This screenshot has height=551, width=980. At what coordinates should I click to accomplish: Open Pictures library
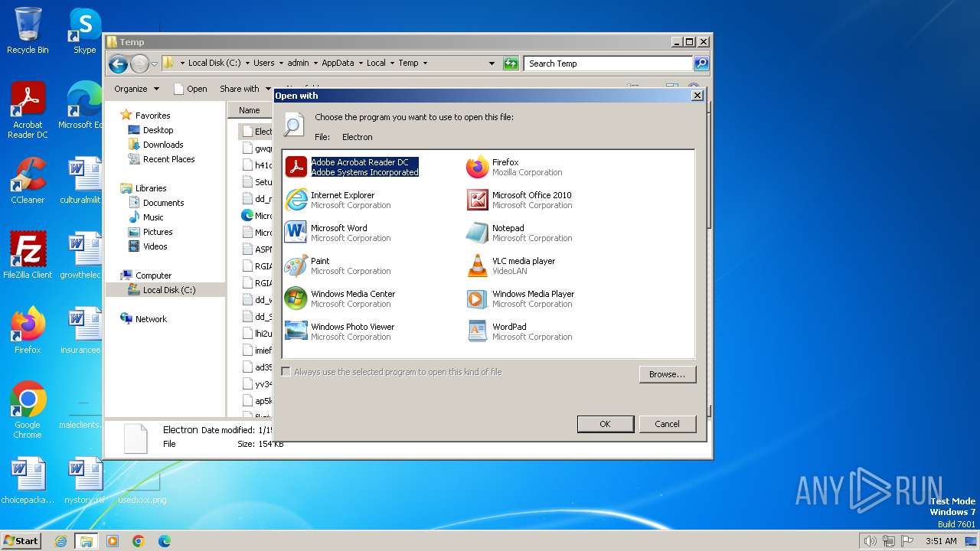coord(157,232)
